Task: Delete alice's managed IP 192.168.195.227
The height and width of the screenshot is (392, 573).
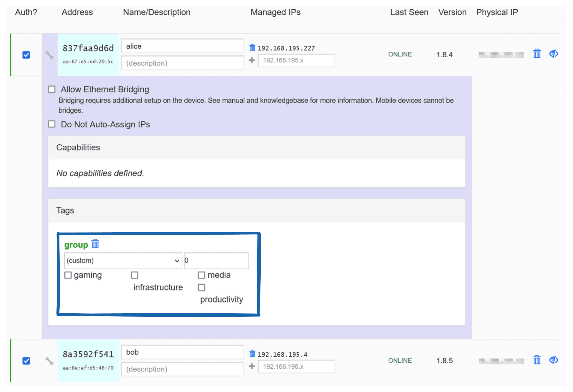Action: (x=252, y=47)
